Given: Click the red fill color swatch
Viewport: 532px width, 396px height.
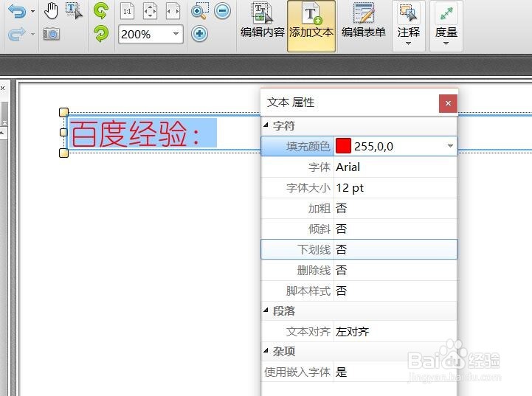Looking at the screenshot, I should pyautogui.click(x=343, y=146).
